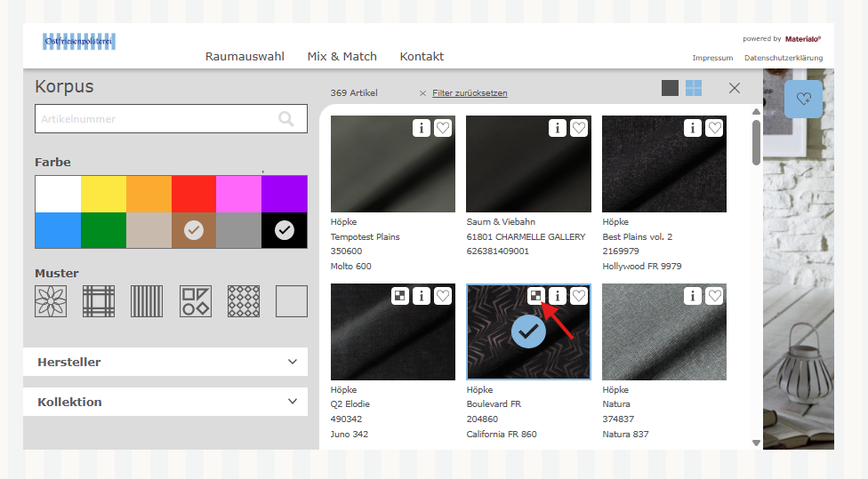Click the search magnifier icon
The height and width of the screenshot is (479, 868).
(286, 118)
